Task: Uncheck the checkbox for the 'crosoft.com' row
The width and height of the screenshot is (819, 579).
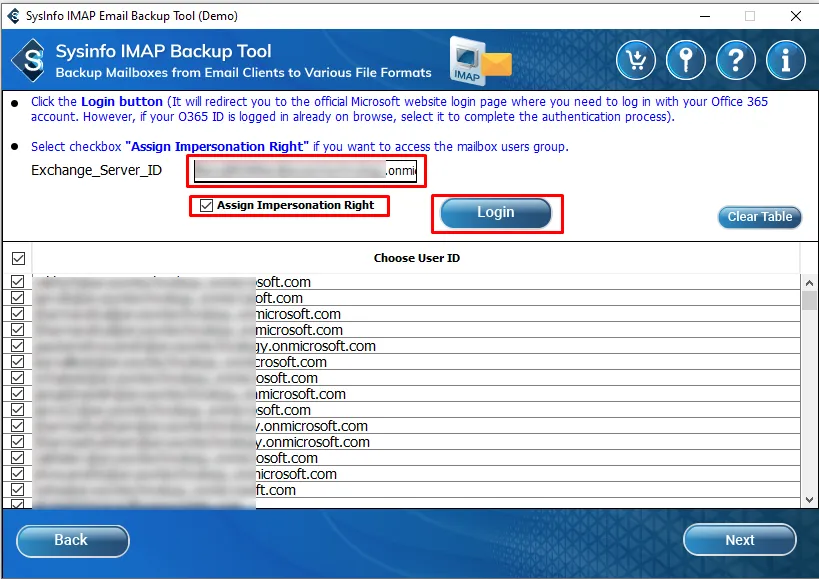Action: [x=17, y=362]
